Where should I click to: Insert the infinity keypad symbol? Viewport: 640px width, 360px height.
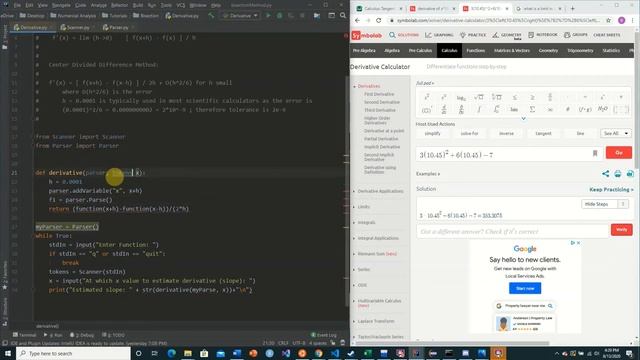click(550, 109)
